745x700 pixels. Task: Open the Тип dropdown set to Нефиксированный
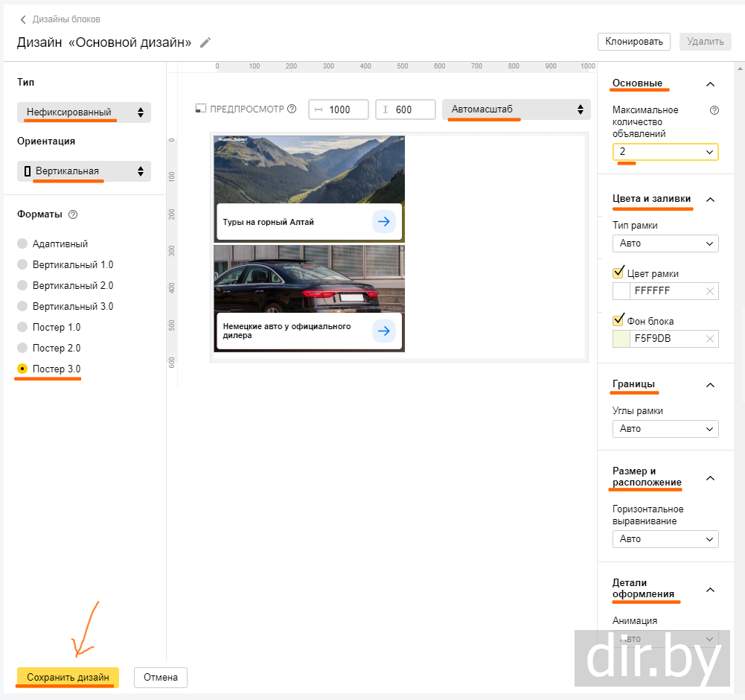(x=84, y=112)
